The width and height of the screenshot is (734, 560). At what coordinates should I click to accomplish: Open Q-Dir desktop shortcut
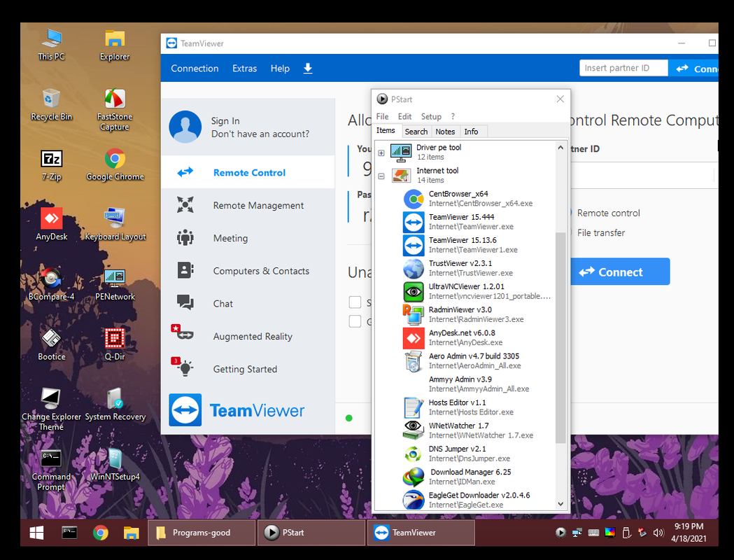point(115,344)
